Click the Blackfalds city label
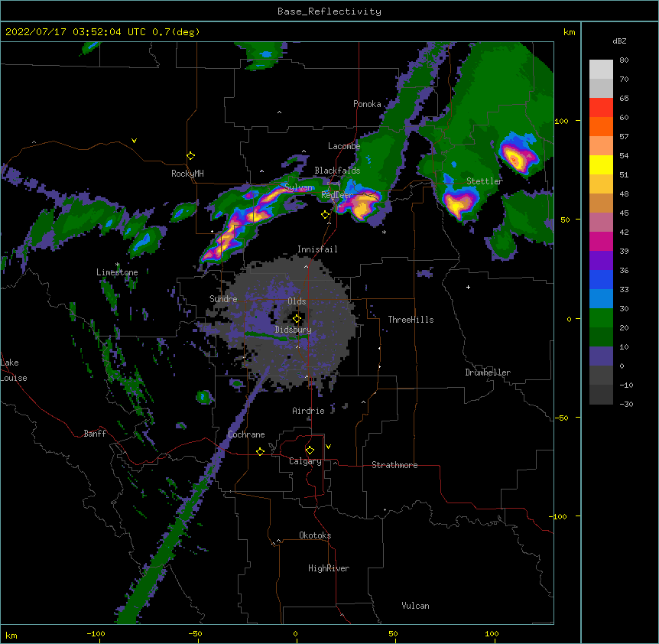 (337, 171)
